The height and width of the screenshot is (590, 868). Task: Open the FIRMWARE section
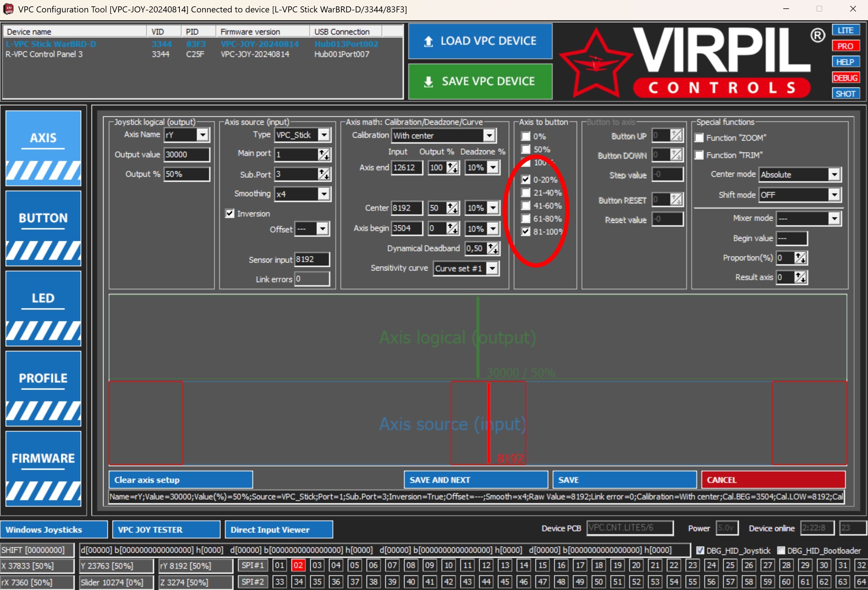pyautogui.click(x=43, y=469)
